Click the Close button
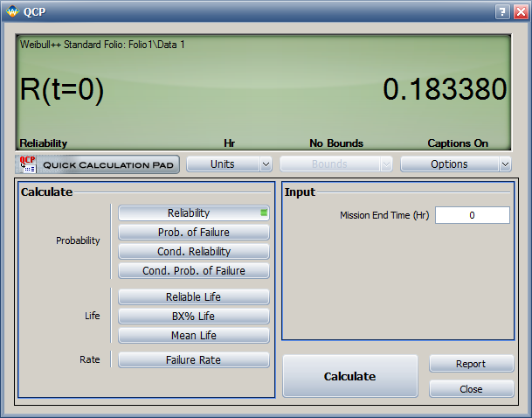 471,389
